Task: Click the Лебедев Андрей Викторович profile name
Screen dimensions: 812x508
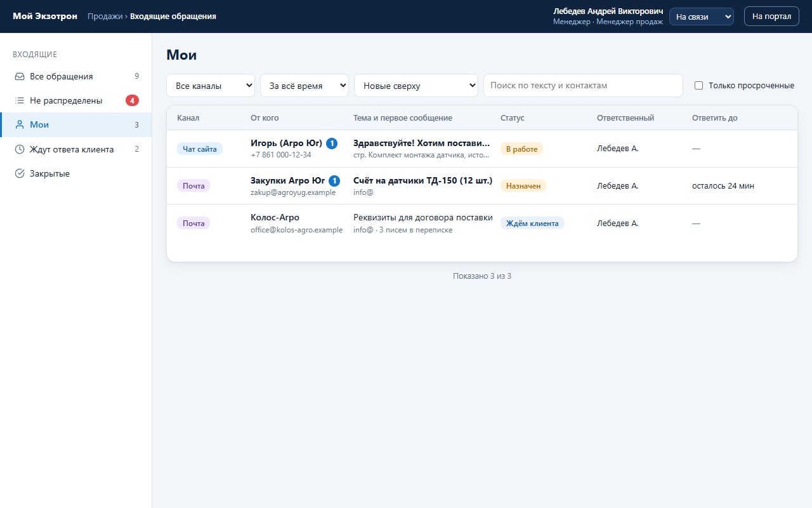Action: coord(608,11)
